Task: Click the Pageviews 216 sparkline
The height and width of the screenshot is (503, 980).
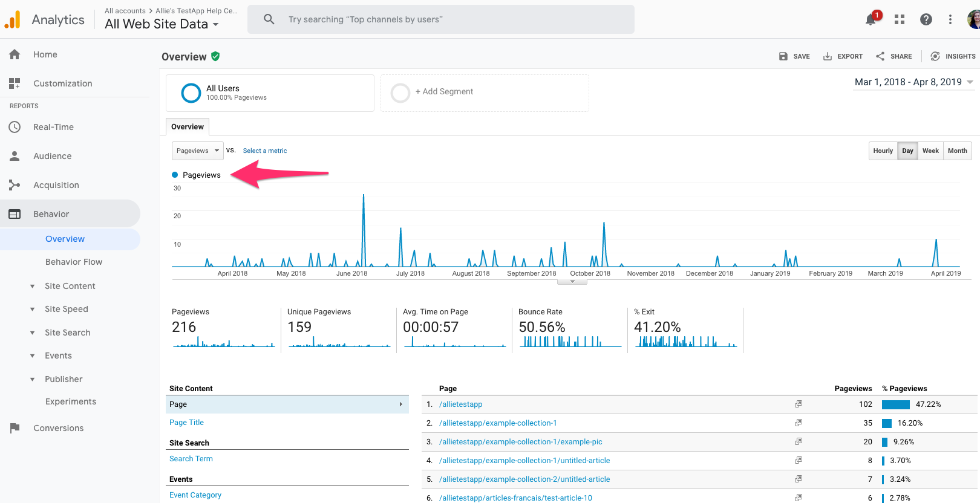Action: 224,342
